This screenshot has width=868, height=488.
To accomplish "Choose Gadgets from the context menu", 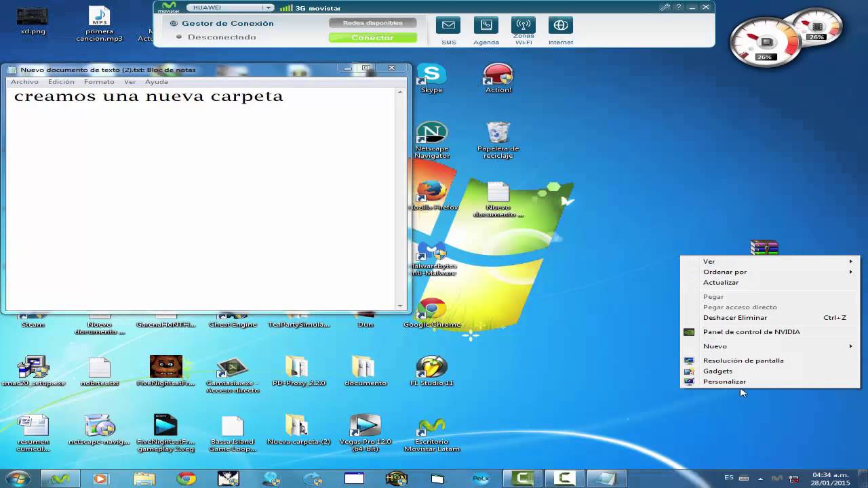I will [770, 371].
